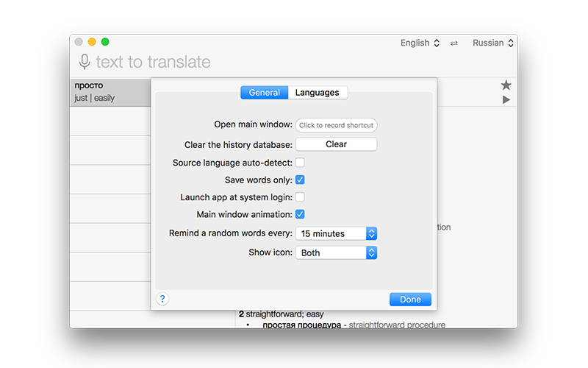The height and width of the screenshot is (368, 588).
Task: Switch to the General tab
Action: pos(265,93)
